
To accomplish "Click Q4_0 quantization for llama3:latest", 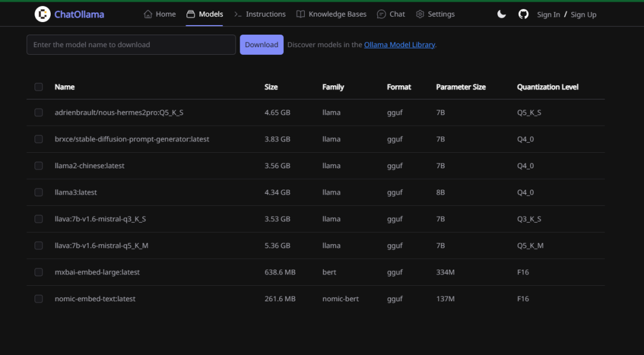I will (525, 192).
